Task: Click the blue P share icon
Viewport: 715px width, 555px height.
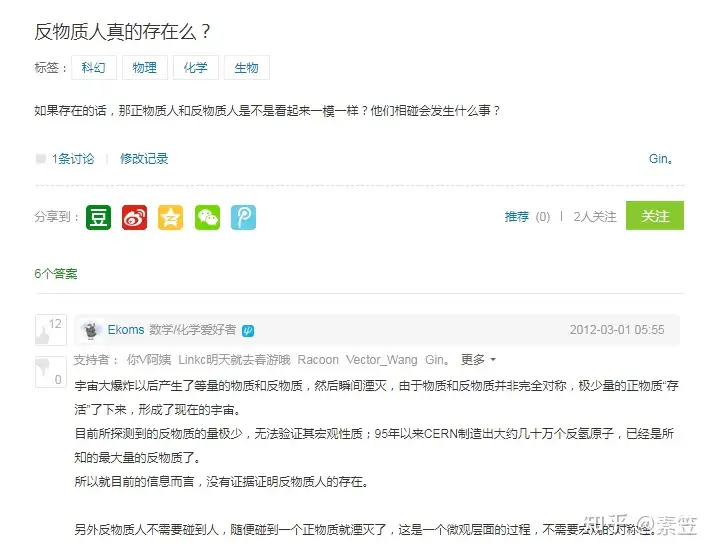Action: (243, 217)
